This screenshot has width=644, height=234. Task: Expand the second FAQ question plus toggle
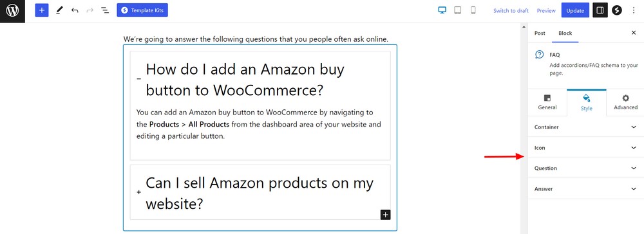139,192
